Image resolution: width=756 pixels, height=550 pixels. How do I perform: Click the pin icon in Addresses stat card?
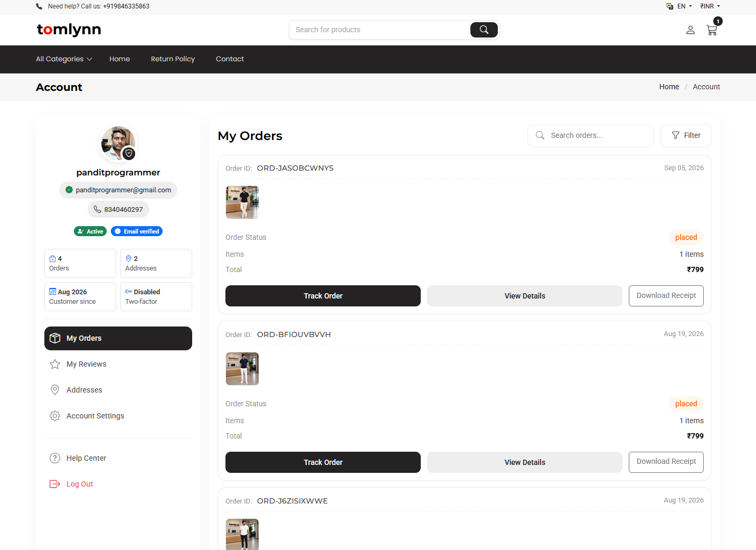[128, 258]
